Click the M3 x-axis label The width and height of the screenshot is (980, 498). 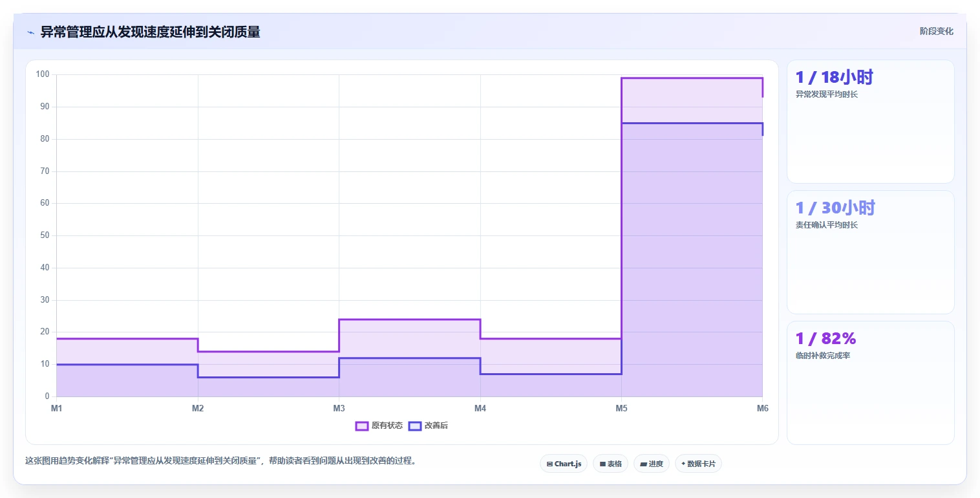point(339,408)
